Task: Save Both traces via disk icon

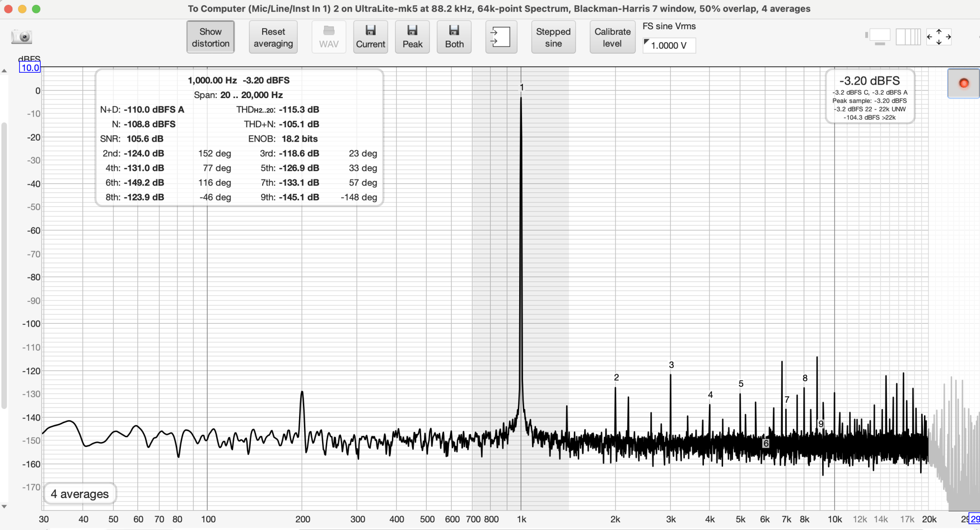Action: point(454,37)
